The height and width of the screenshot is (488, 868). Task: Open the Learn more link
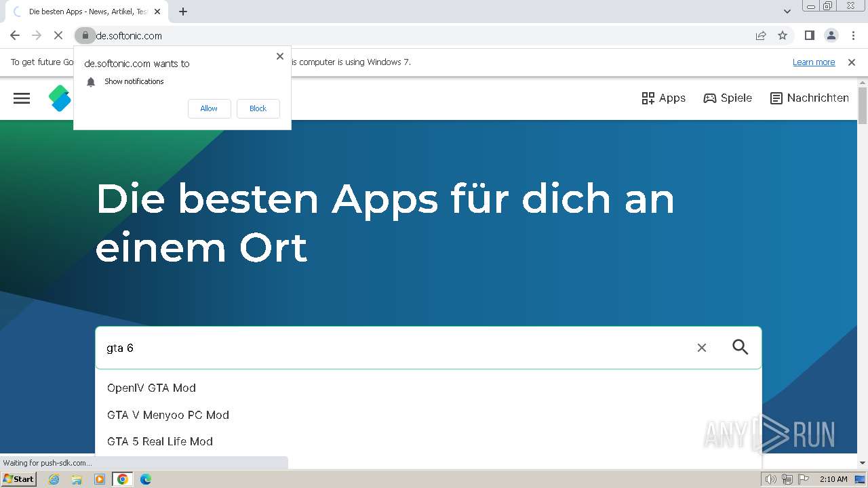pyautogui.click(x=814, y=62)
